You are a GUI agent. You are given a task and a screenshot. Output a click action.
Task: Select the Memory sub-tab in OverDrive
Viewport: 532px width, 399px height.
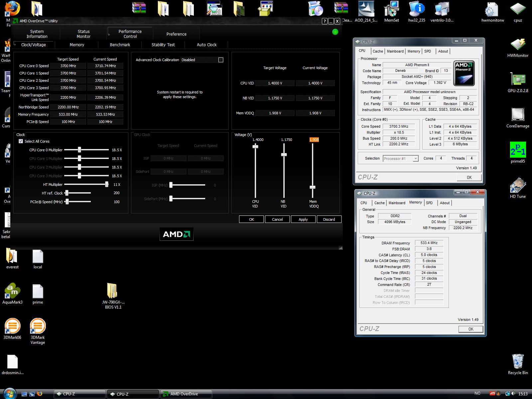(77, 45)
